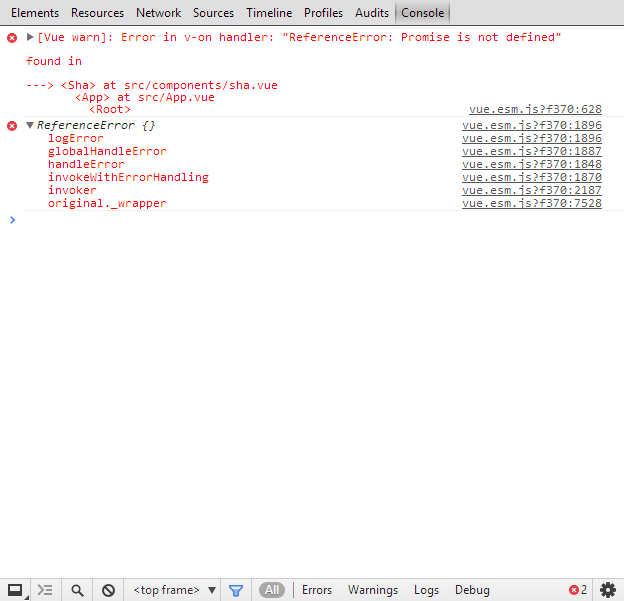This screenshot has width=624, height=601.
Task: Click the error count indicator
Action: click(578, 590)
